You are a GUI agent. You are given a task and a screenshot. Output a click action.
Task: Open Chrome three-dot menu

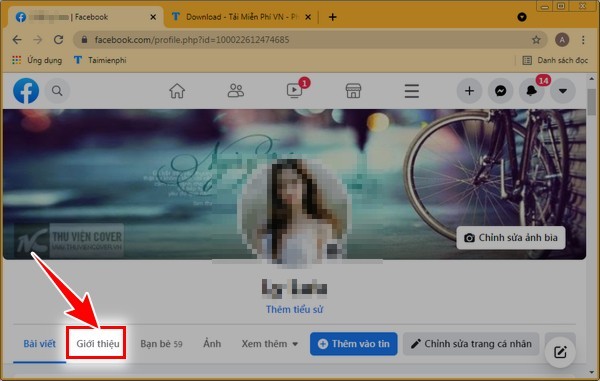tap(583, 40)
